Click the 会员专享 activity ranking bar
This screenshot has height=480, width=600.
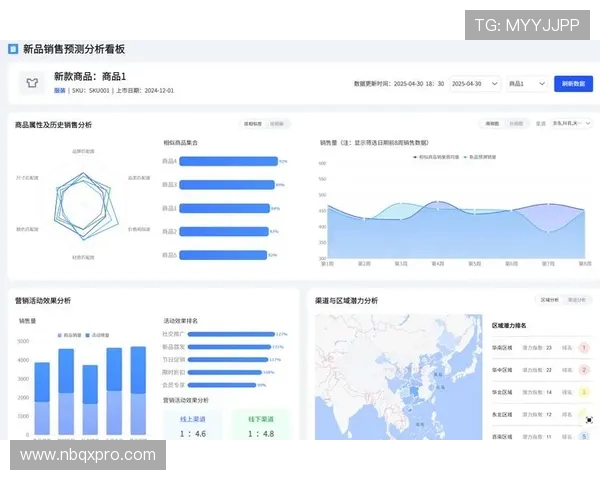222,385
